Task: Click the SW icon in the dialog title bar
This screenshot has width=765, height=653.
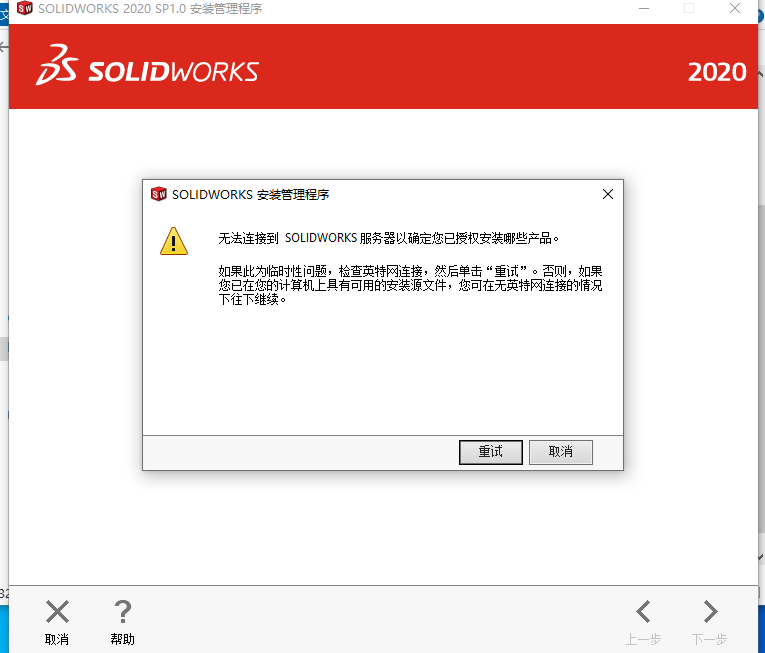Action: tap(159, 194)
